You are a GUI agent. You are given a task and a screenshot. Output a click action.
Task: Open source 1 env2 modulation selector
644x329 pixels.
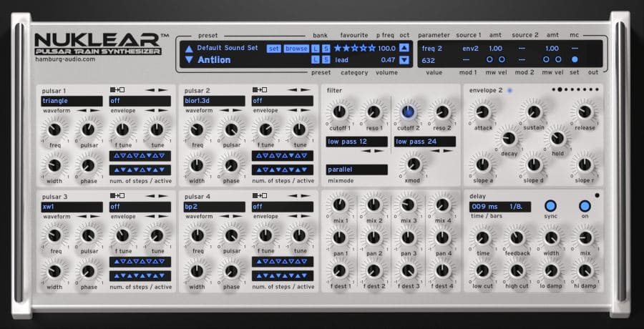pos(470,49)
